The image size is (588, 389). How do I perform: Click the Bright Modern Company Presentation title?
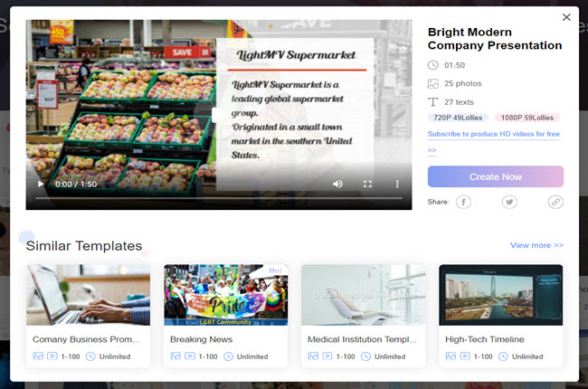pyautogui.click(x=494, y=38)
